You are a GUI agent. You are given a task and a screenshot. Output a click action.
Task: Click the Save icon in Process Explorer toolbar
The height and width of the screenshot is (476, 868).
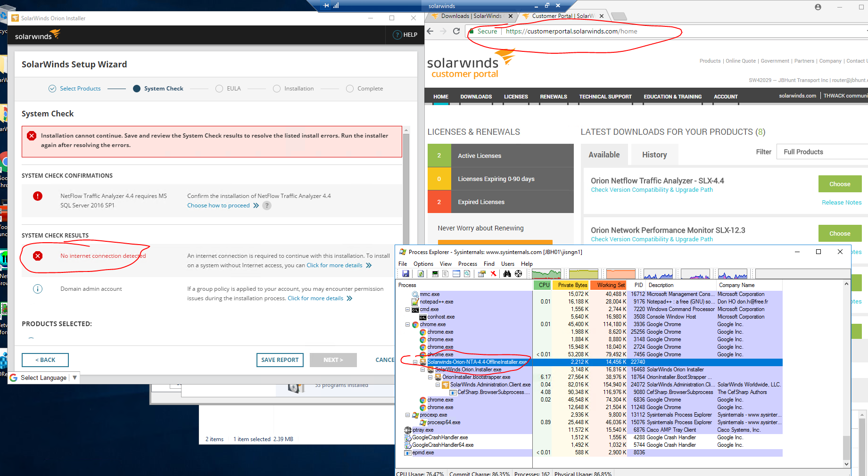coord(405,274)
